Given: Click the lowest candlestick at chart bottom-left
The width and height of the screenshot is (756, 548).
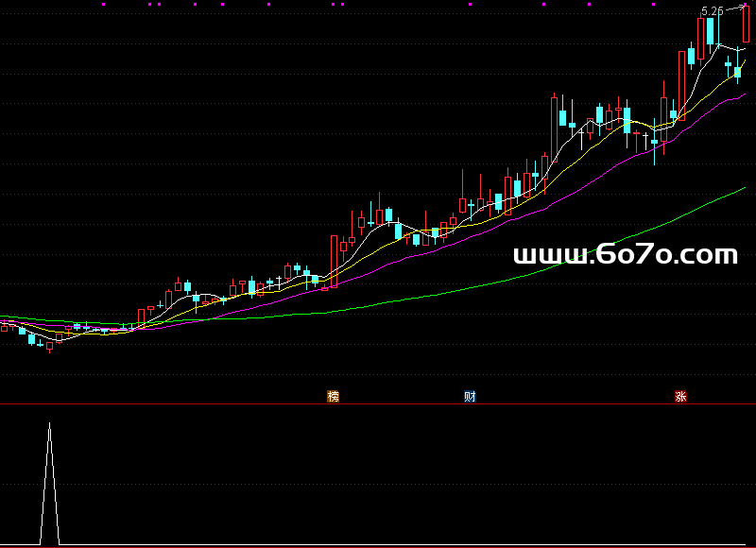Looking at the screenshot, I should (49, 346).
